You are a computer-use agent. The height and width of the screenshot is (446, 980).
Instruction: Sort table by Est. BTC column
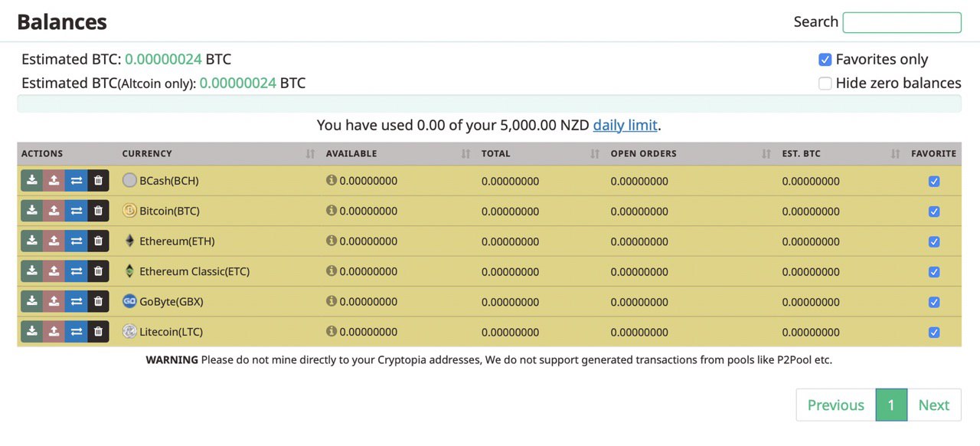click(x=841, y=154)
